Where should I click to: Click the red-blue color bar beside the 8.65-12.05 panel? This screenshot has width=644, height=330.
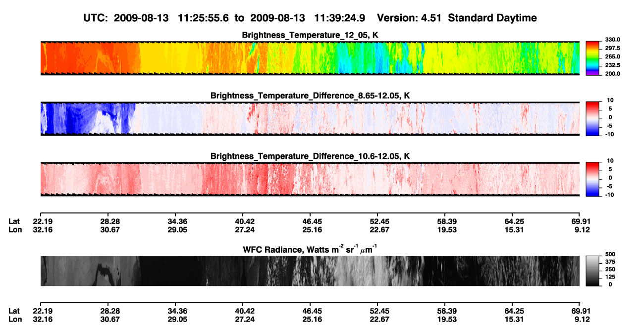(593, 118)
